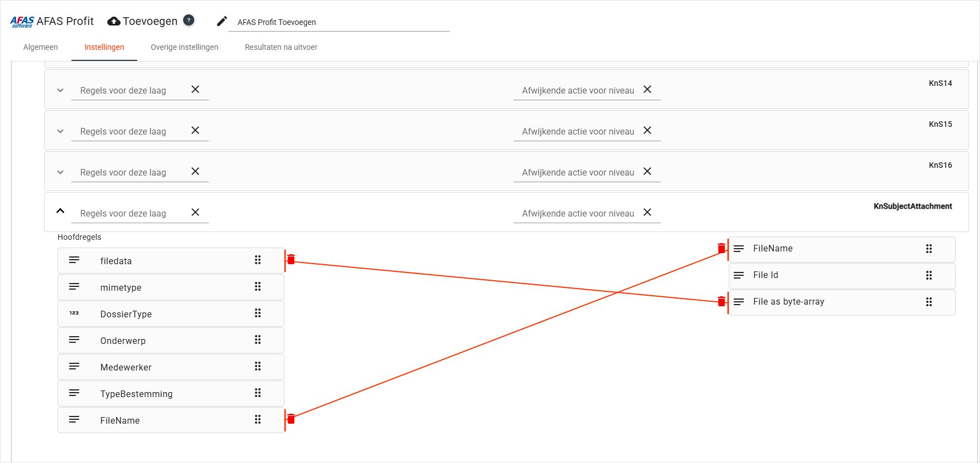Click the pencil edit name icon

click(222, 21)
